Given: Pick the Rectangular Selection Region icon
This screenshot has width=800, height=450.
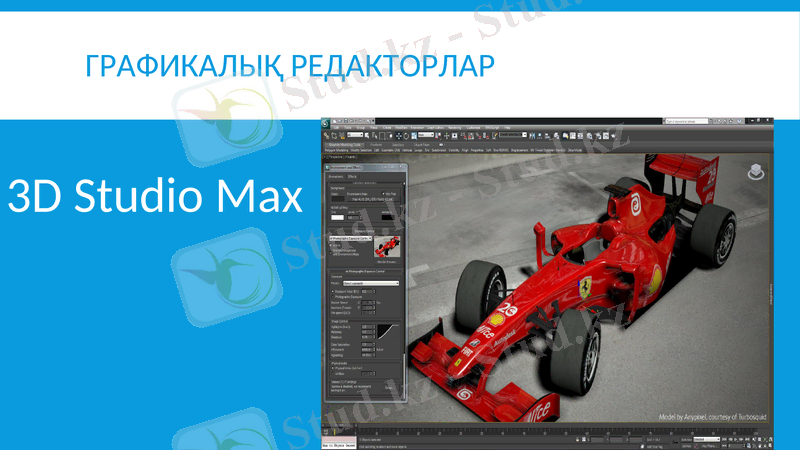Looking at the screenshot, I should tap(382, 136).
